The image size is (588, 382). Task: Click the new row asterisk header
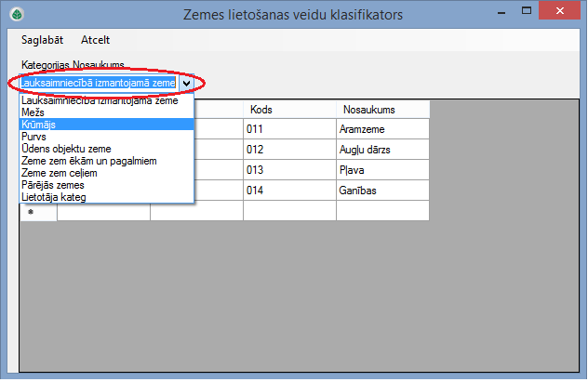pos(38,211)
